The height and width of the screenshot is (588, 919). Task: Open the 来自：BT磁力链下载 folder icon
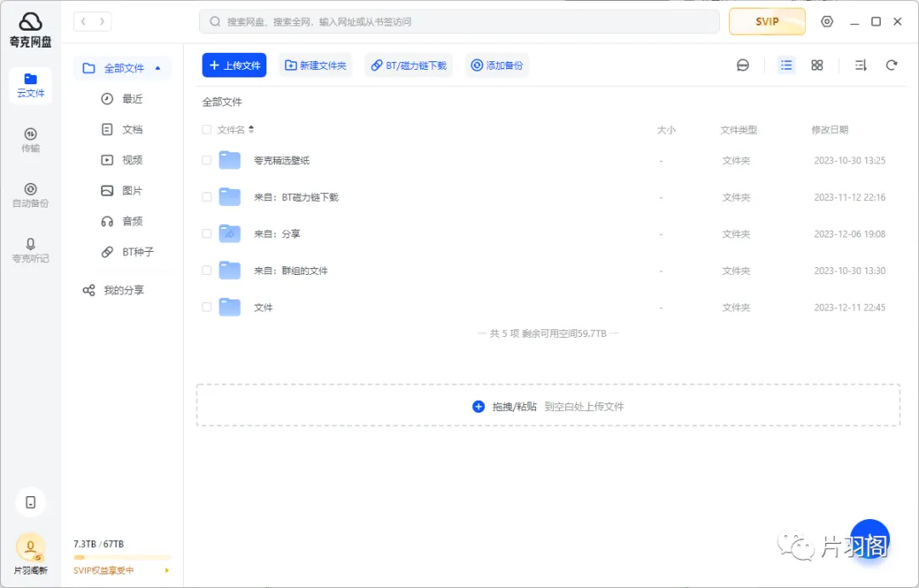(230, 197)
